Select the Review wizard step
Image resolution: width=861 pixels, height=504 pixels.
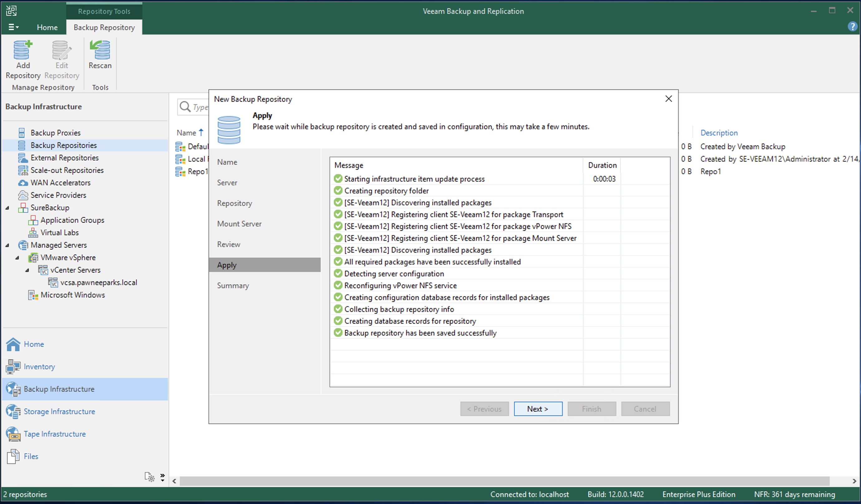[229, 244]
